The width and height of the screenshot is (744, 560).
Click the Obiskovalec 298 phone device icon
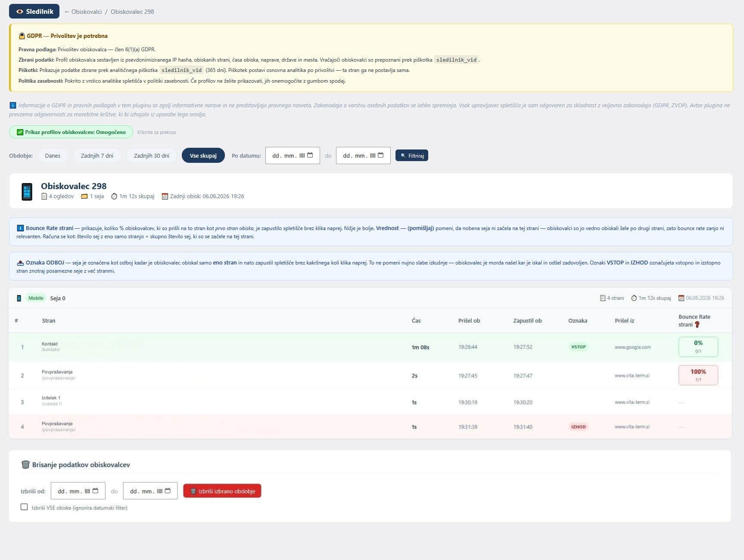pyautogui.click(x=27, y=191)
